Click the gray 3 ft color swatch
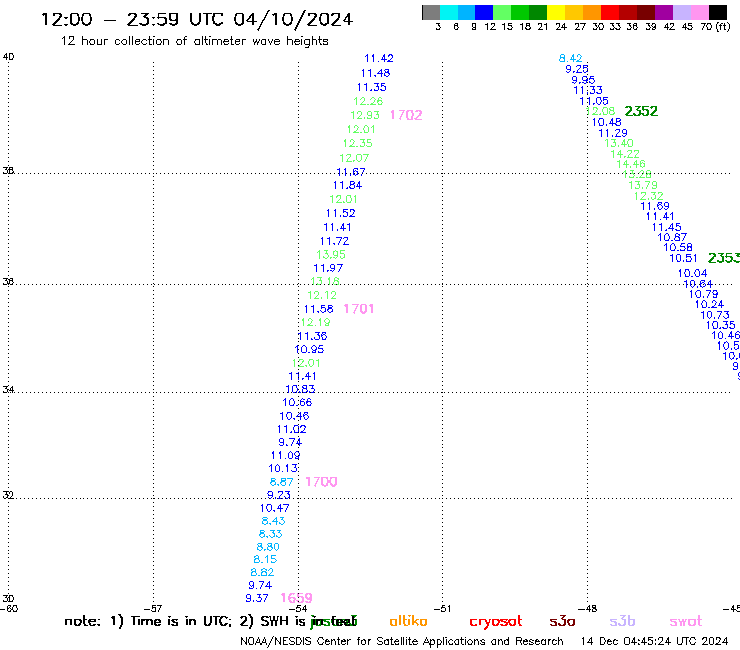 pos(431,12)
